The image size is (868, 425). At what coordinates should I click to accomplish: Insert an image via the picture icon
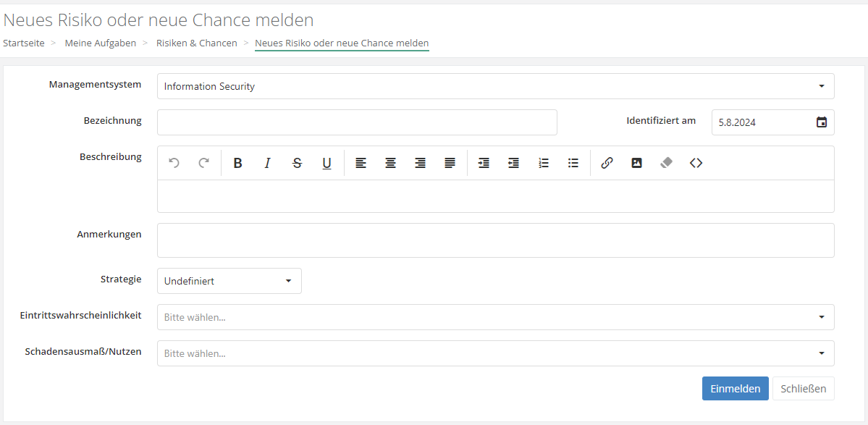click(636, 164)
